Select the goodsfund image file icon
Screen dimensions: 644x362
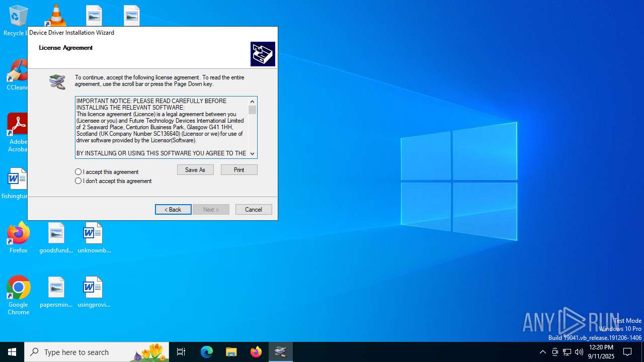pos(56,238)
